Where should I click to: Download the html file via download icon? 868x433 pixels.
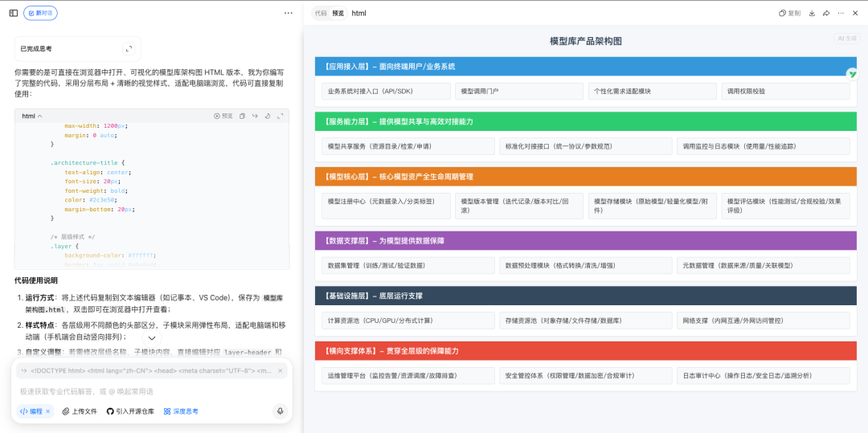click(x=812, y=13)
